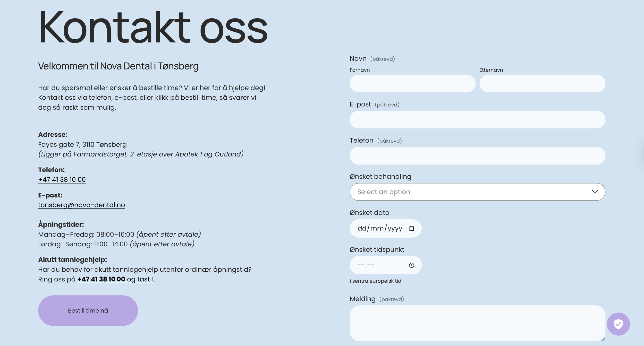
Task: Click the Kontakt oss heading
Action: (x=153, y=28)
